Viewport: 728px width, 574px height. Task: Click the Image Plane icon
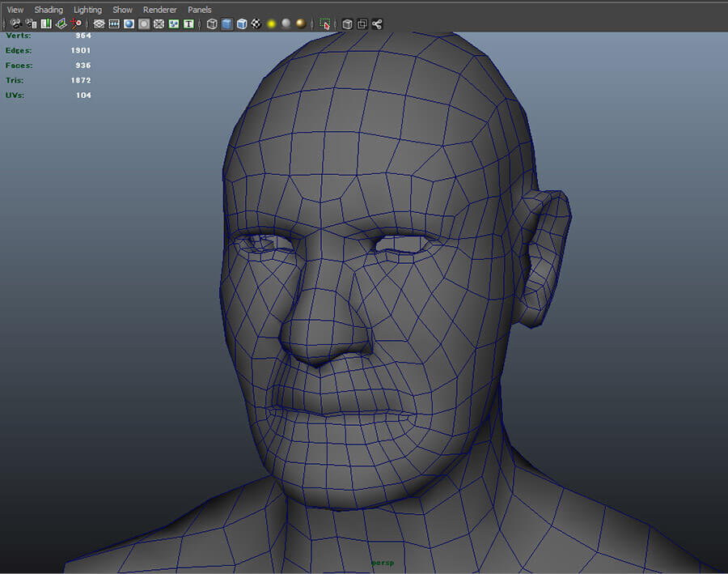(x=61, y=23)
